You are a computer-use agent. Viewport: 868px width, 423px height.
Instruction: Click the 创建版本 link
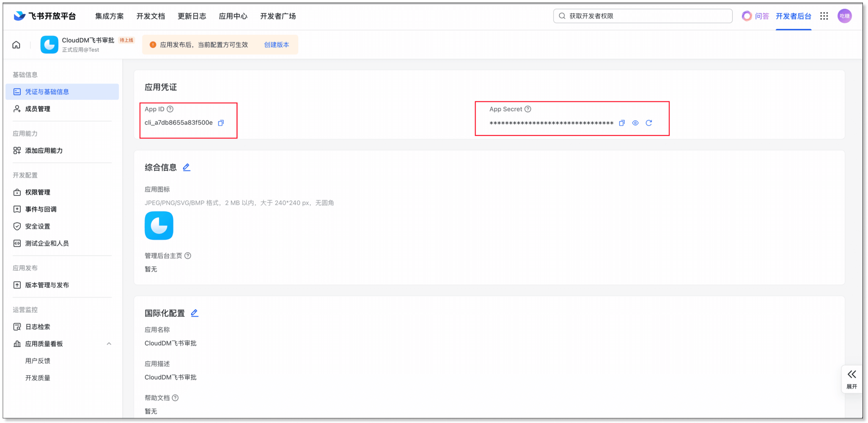pos(277,45)
